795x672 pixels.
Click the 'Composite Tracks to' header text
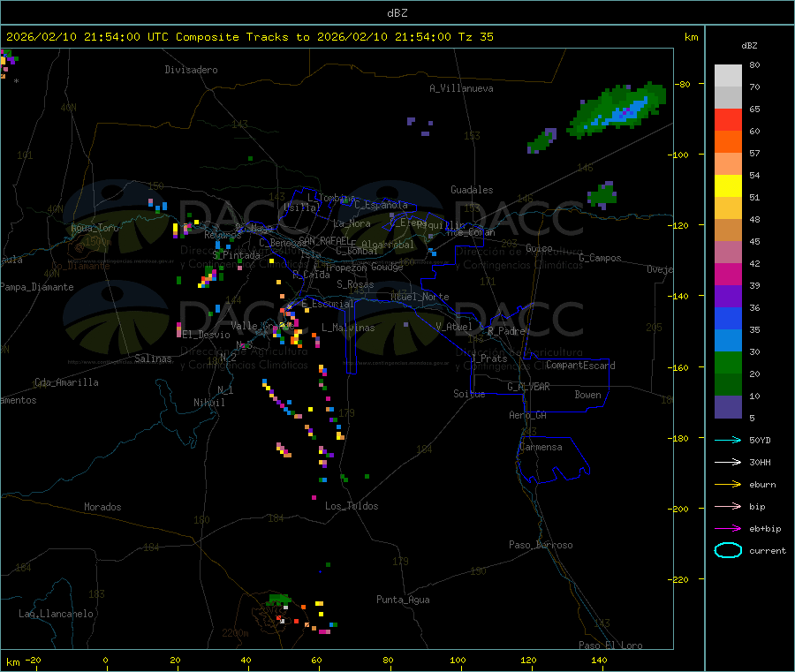(242, 37)
